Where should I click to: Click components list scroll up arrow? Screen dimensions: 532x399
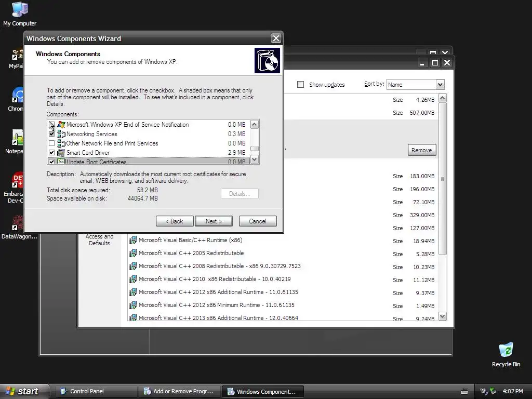click(x=255, y=125)
